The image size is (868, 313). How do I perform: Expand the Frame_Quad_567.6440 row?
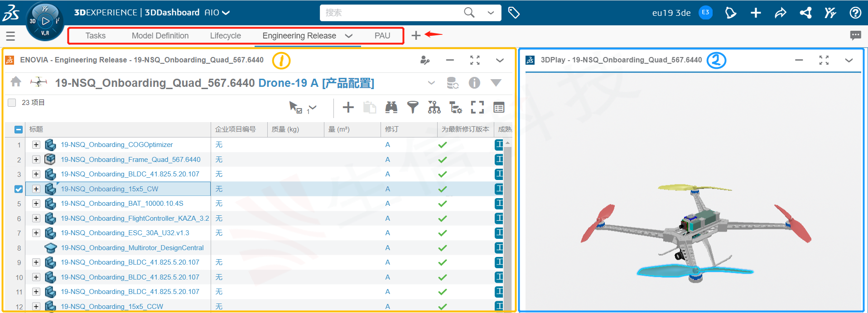coord(36,160)
